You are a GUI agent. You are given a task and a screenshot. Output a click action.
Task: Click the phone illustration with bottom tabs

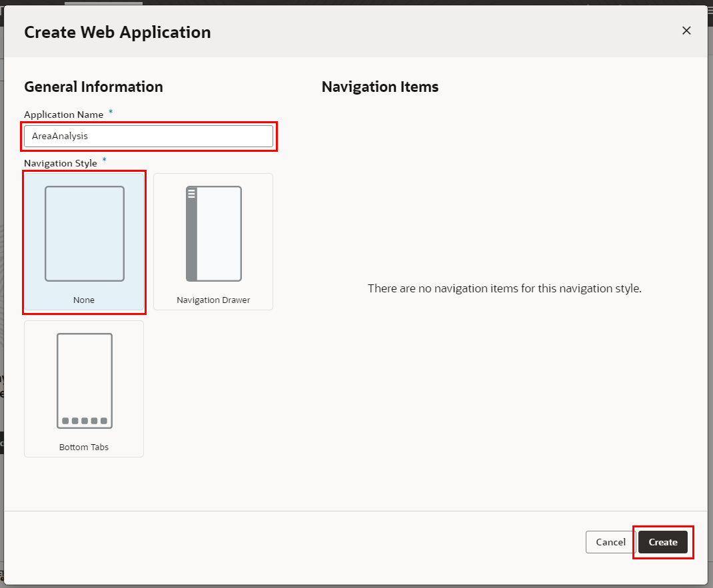pos(85,381)
